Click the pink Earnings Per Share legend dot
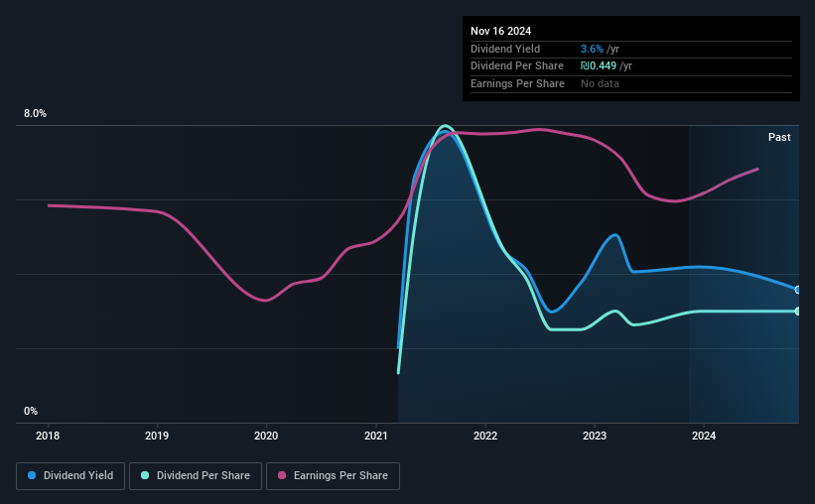This screenshot has width=815, height=504. coord(282,475)
